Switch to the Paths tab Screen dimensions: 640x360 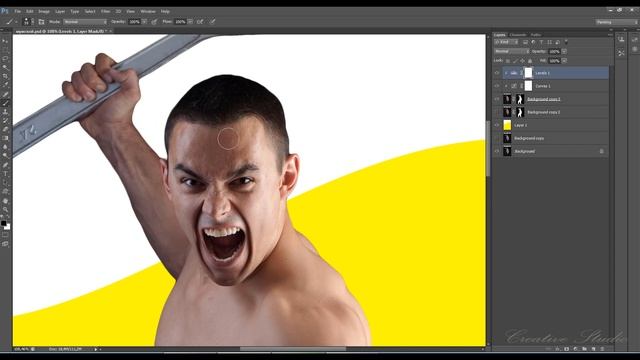pos(536,35)
